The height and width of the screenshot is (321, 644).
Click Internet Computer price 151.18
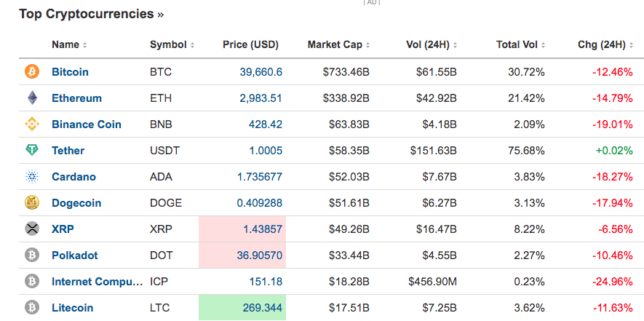(266, 282)
